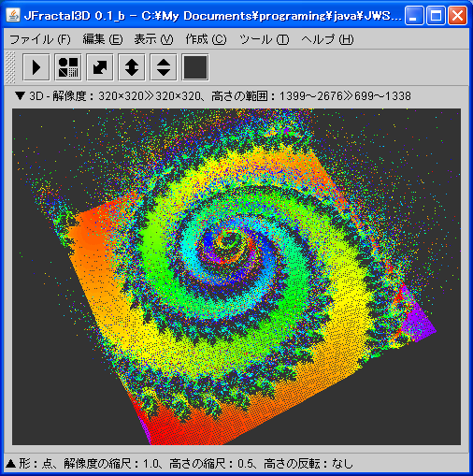This screenshot has width=473, height=476.
Task: Open the 表示 (V) menu
Action: click(153, 39)
